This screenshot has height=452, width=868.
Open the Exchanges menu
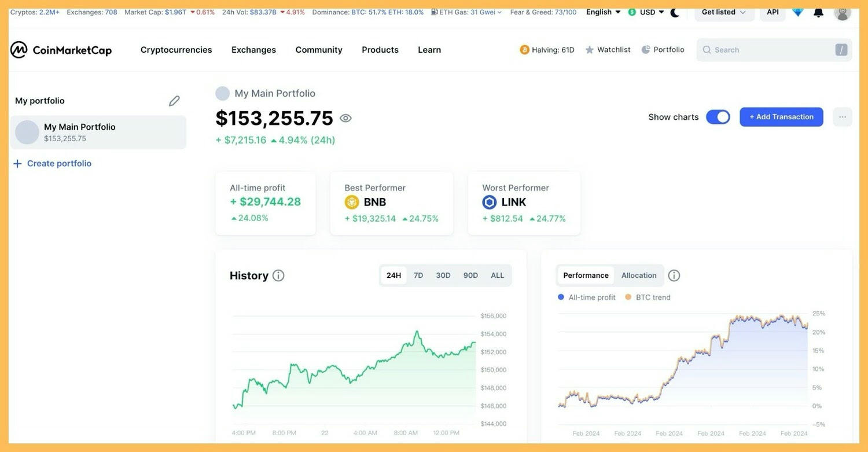tap(253, 50)
